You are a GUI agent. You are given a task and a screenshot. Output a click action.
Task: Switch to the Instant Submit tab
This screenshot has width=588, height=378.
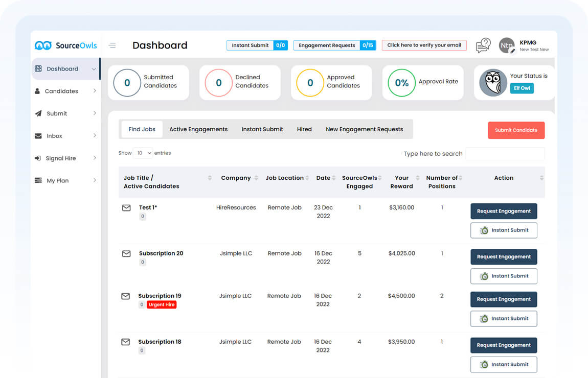pyautogui.click(x=262, y=129)
